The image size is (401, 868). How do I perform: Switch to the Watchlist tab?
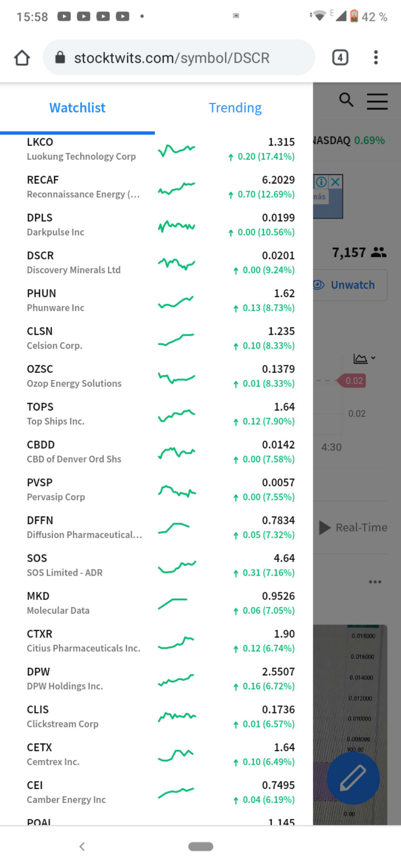tap(77, 108)
